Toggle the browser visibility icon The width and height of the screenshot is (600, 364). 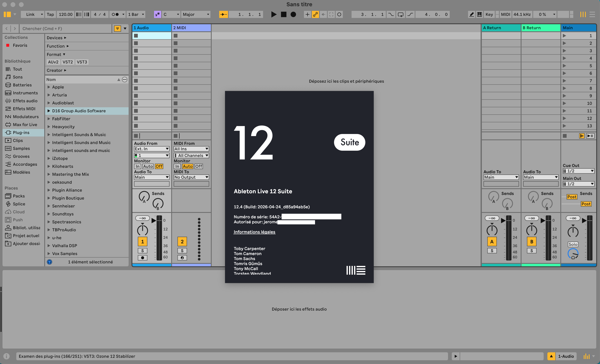tap(7, 14)
